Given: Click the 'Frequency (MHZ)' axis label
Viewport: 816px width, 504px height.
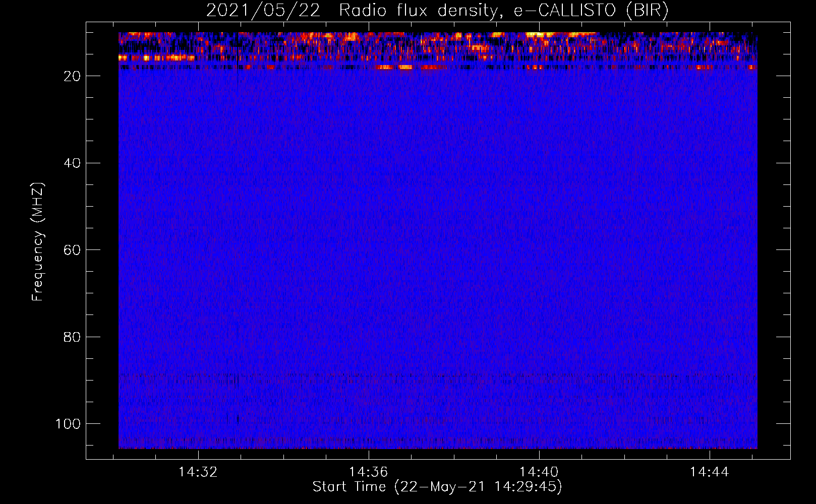Looking at the screenshot, I should pyautogui.click(x=38, y=241).
